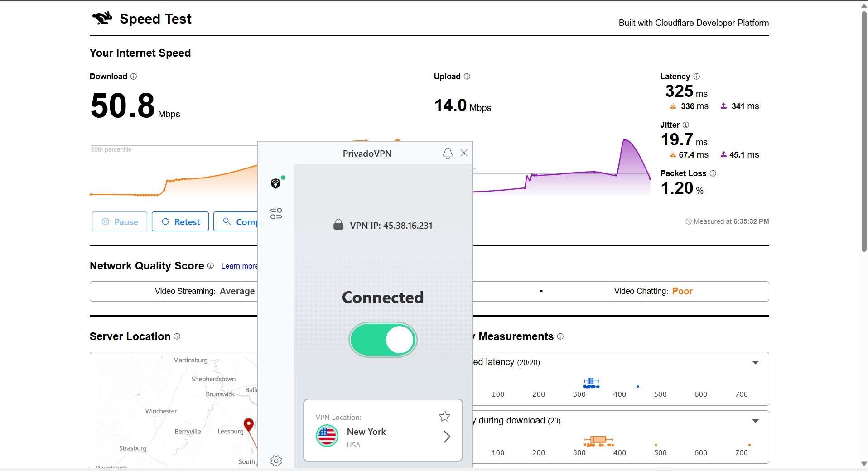Viewport: 868px width, 471px height.
Task: Open PrivadoVPN shield home tab
Action: [x=276, y=183]
